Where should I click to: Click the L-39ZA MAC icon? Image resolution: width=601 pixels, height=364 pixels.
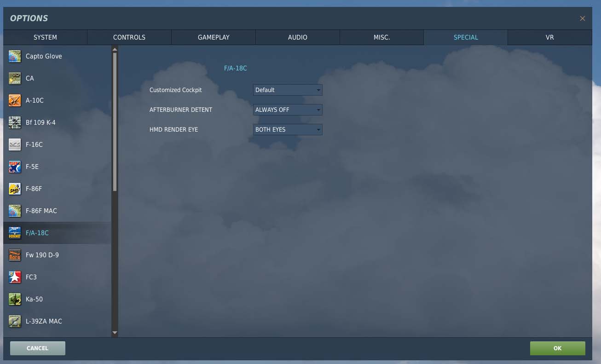[x=15, y=321]
